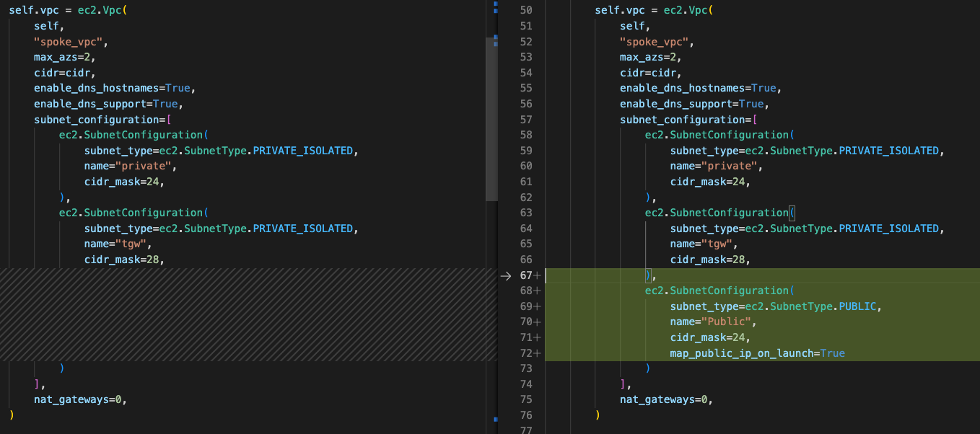Click the plus marker beside line 72
Viewport: 980px width, 434px height.
coord(537,353)
